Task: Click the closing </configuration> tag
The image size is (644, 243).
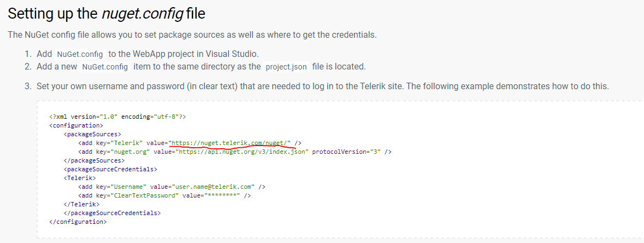Action: coord(78,222)
